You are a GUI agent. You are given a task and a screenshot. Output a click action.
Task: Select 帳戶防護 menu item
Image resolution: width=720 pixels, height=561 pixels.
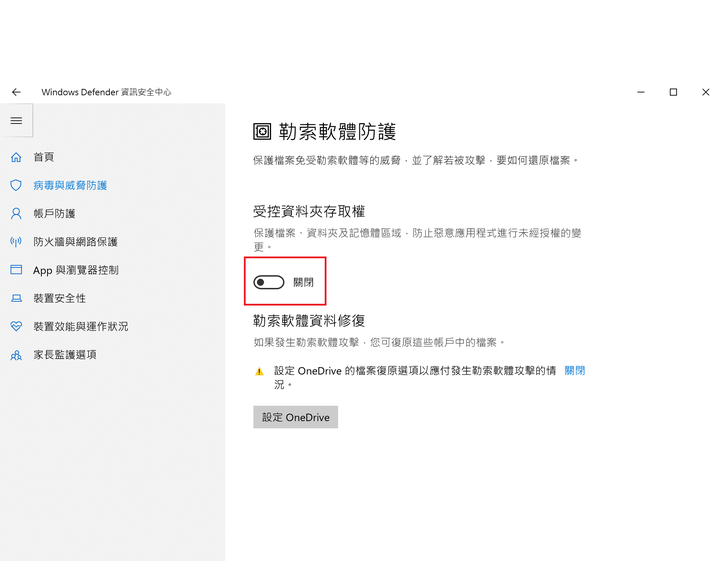(x=54, y=213)
